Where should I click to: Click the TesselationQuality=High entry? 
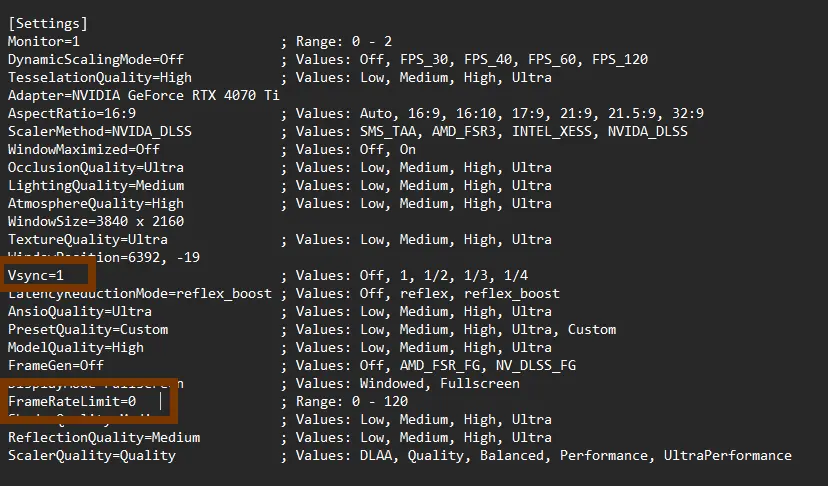click(100, 78)
